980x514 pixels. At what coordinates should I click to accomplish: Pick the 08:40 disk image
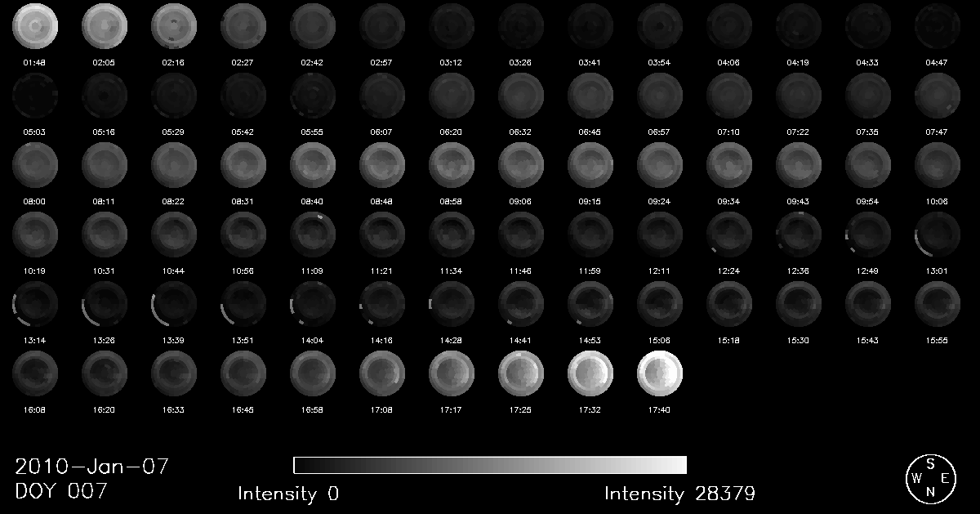(312, 165)
